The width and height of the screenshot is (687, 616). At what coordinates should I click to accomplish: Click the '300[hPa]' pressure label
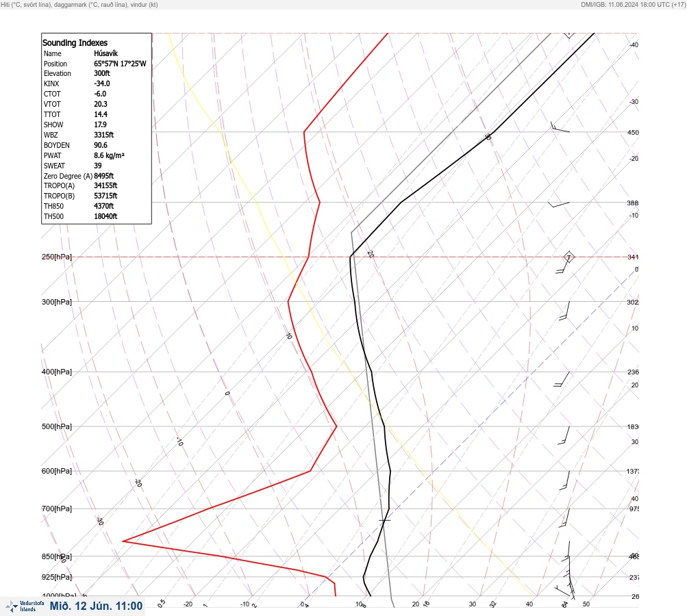point(57,302)
